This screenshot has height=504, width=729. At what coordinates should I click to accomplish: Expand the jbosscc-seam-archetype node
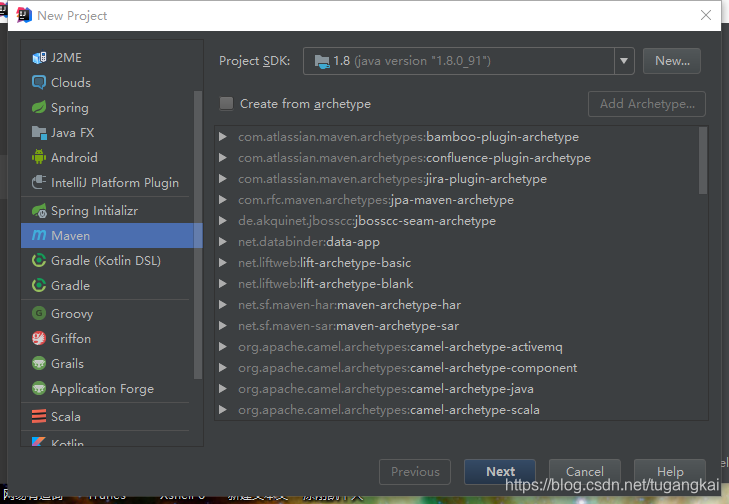[x=223, y=220]
